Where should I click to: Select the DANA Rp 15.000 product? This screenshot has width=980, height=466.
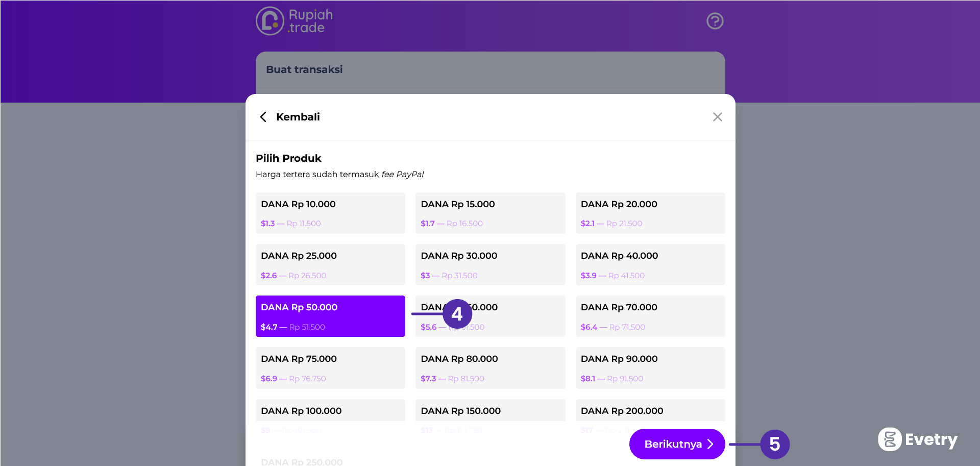490,213
